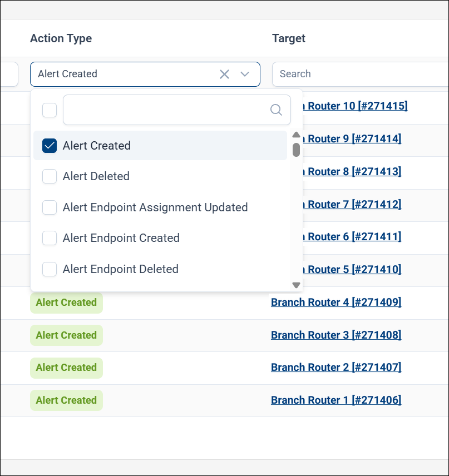The height and width of the screenshot is (476, 449).
Task: Collapse the Action Type dropdown chevron
Action: pos(245,74)
